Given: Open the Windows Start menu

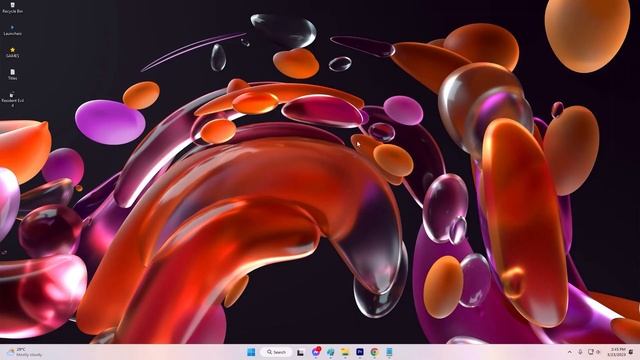Looking at the screenshot, I should click(251, 352).
